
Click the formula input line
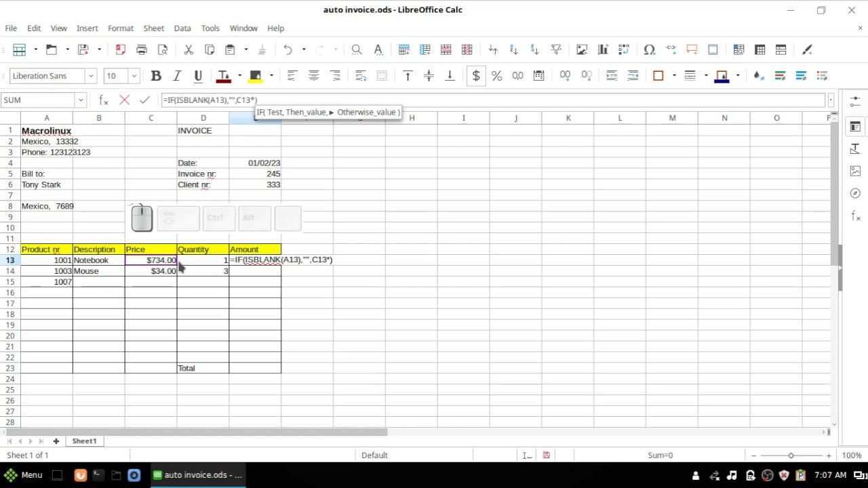pos(493,100)
